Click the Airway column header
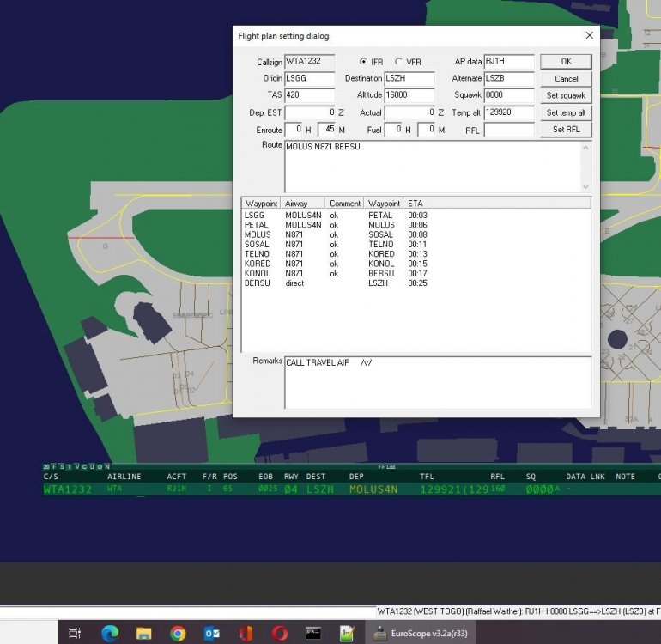 click(296, 204)
